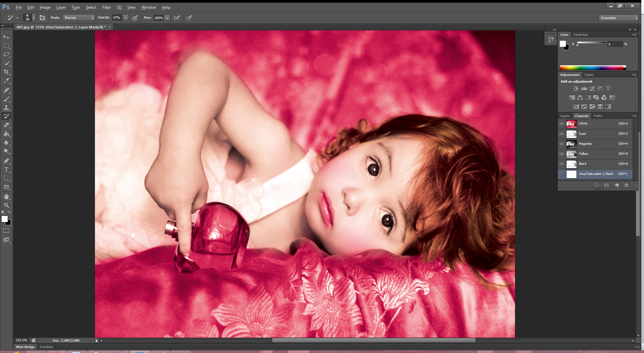Open the Filter menu
This screenshot has height=353, width=644.
(107, 7)
